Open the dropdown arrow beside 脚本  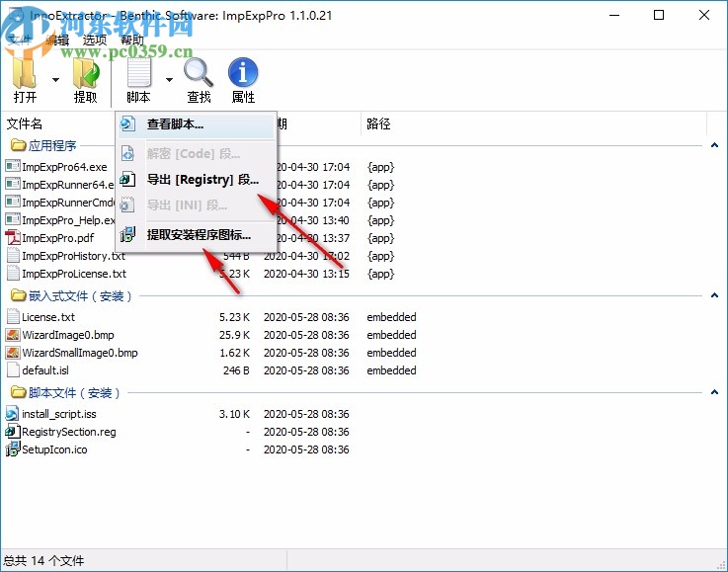(x=170, y=80)
